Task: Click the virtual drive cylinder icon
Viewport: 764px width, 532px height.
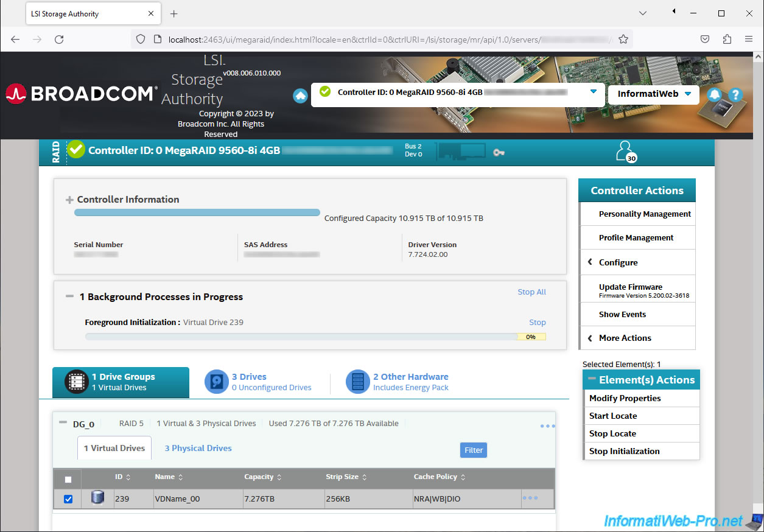Action: pos(97,499)
